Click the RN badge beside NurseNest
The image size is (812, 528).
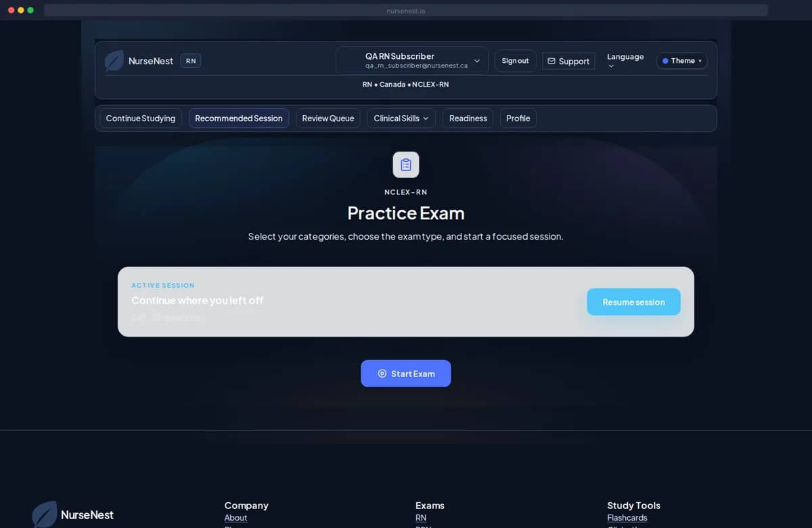[x=191, y=61]
